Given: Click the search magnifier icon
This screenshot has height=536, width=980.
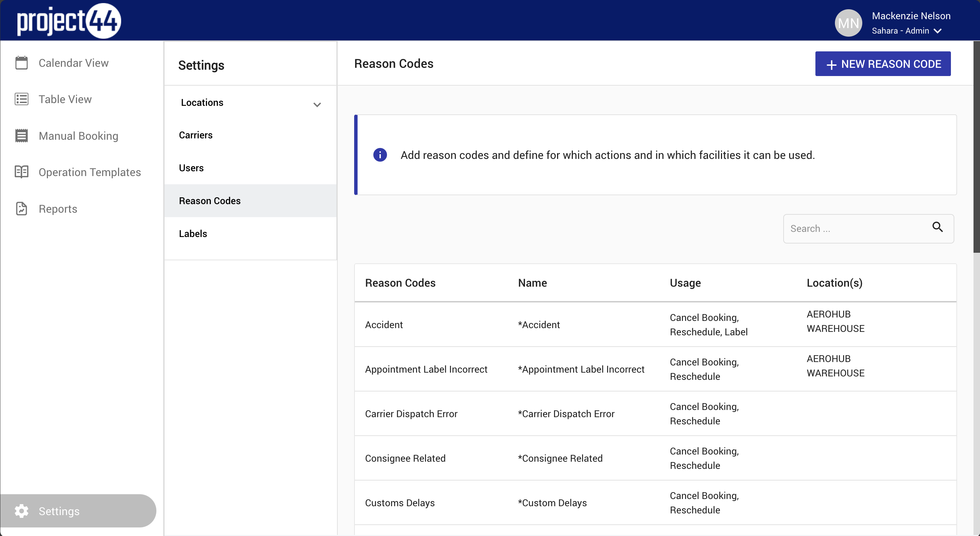Looking at the screenshot, I should click(937, 227).
